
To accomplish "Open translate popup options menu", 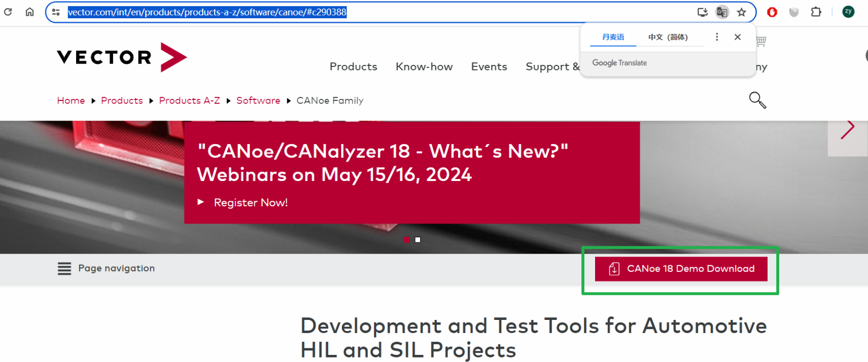I will 717,37.
